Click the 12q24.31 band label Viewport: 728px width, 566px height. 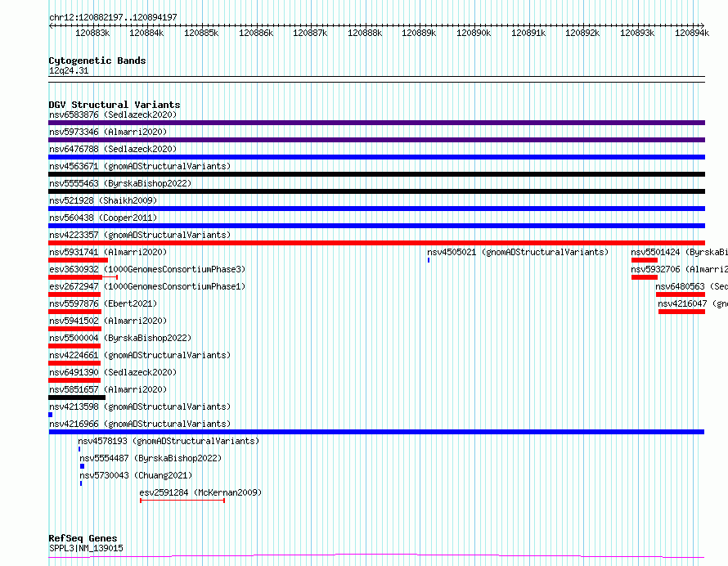[x=68, y=70]
